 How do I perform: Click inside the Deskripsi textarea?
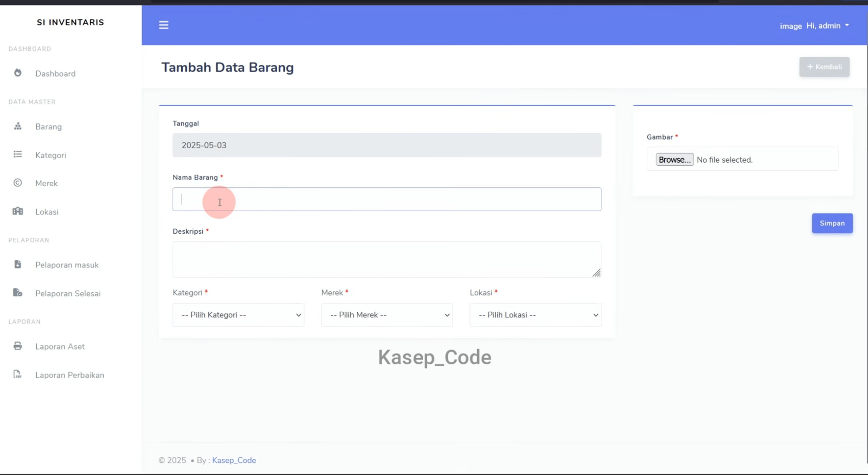[x=387, y=259]
